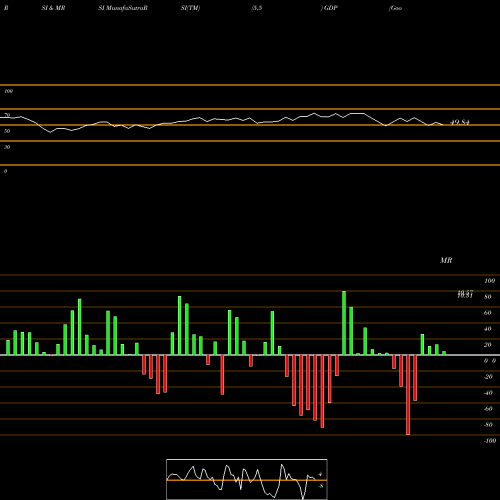This screenshot has height=500, width=500.
Task: Click the 20 label on MR axis
Action: tap(488, 345)
